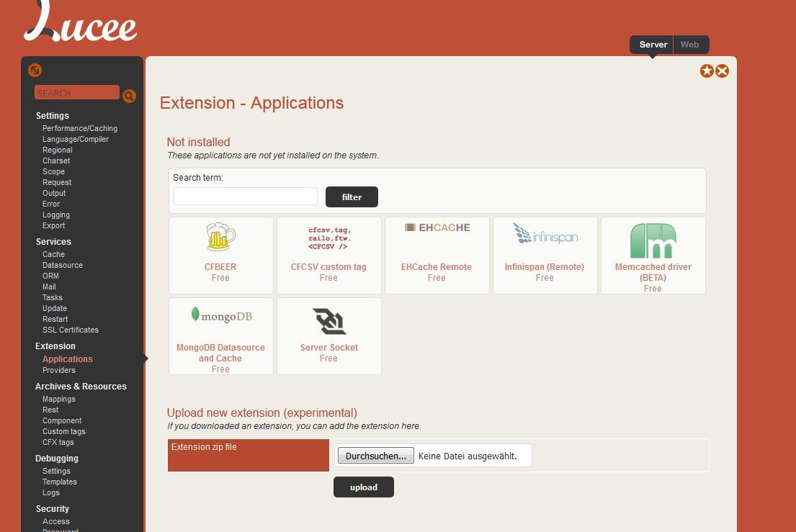Switch to the Web tab
This screenshot has width=796, height=532.
click(689, 45)
